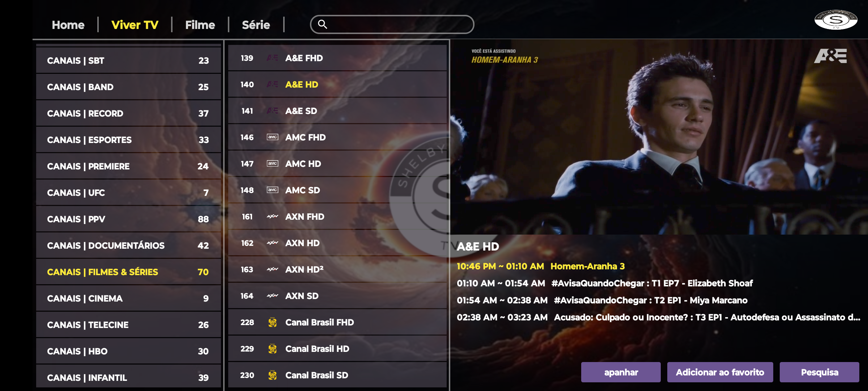
Task: Click the Canal Brasil SD logo icon
Action: pyautogui.click(x=272, y=375)
